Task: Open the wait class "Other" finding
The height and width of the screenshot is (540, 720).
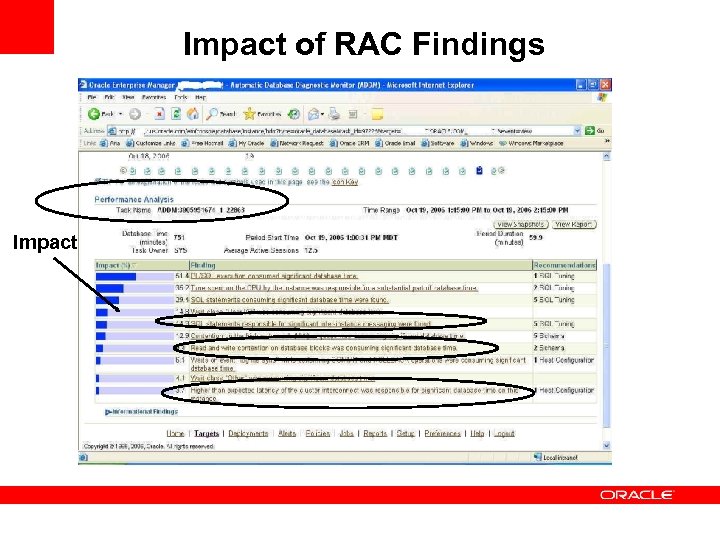Action: [282, 378]
